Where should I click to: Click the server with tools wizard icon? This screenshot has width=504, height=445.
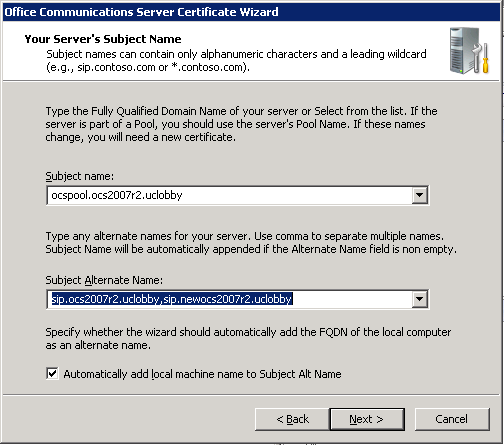click(469, 51)
